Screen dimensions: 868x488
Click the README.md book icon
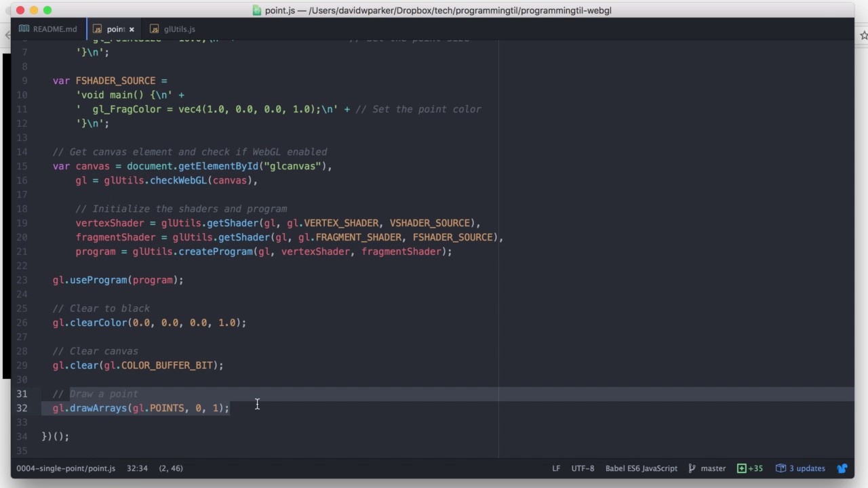(x=24, y=29)
